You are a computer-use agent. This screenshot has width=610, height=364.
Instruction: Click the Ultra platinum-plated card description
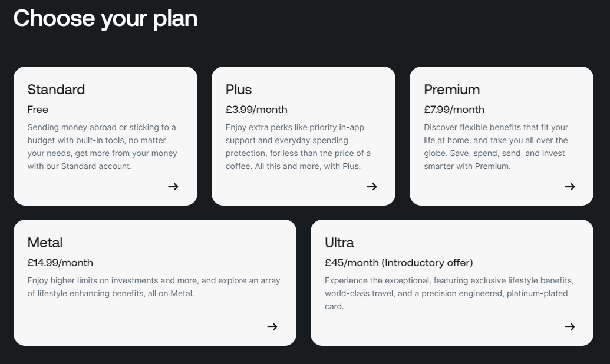click(449, 293)
